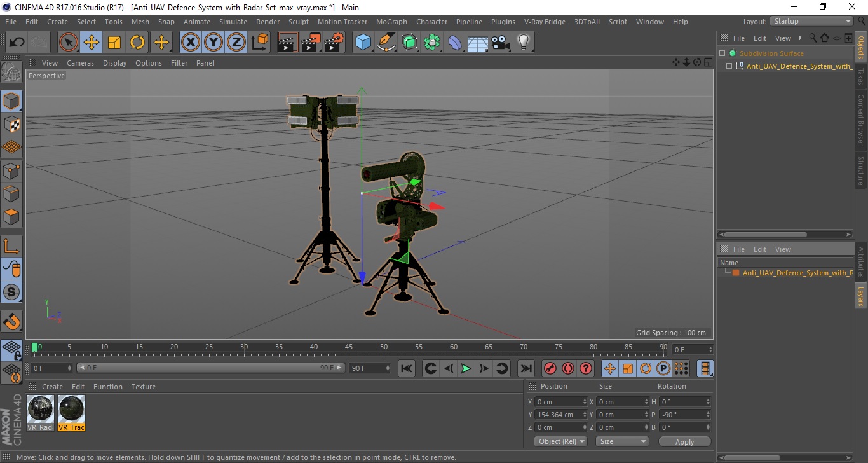Click the timeline preview range slider
Image resolution: width=868 pixels, height=463 pixels.
tap(211, 368)
